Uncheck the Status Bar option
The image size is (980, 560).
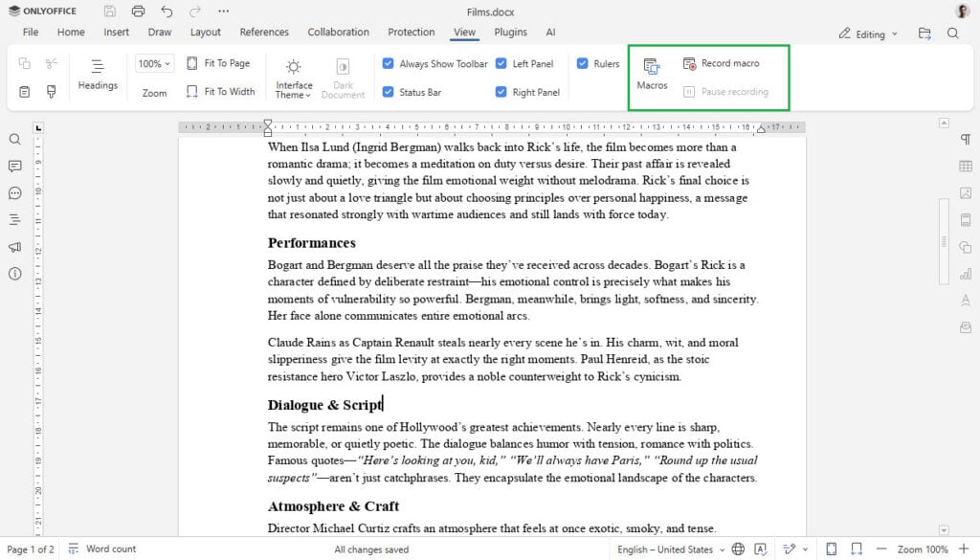[388, 91]
